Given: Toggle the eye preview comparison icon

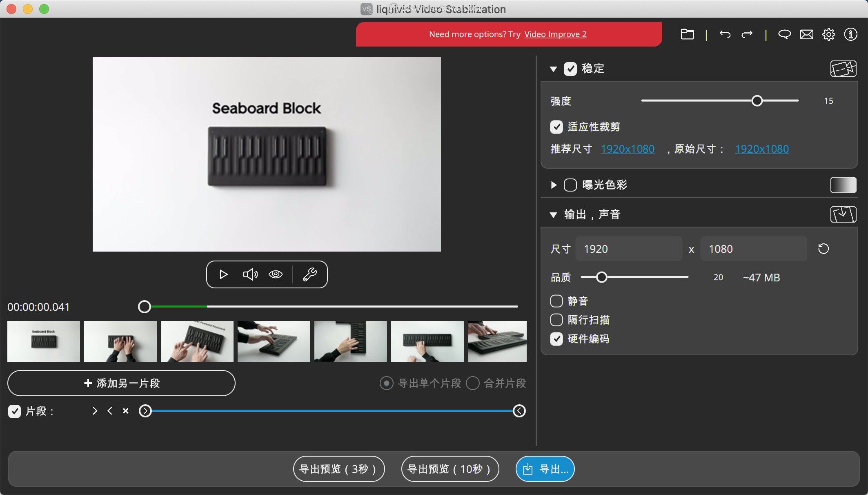Looking at the screenshot, I should click(276, 274).
